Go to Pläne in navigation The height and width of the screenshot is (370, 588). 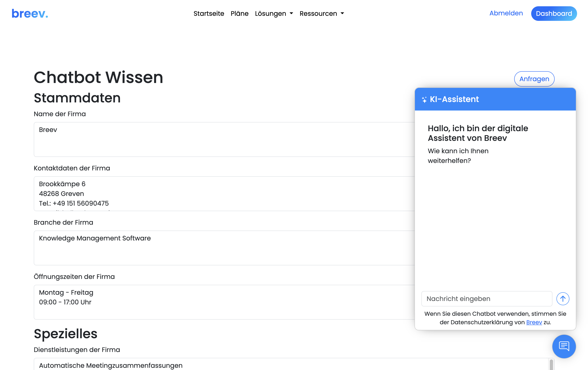point(239,13)
